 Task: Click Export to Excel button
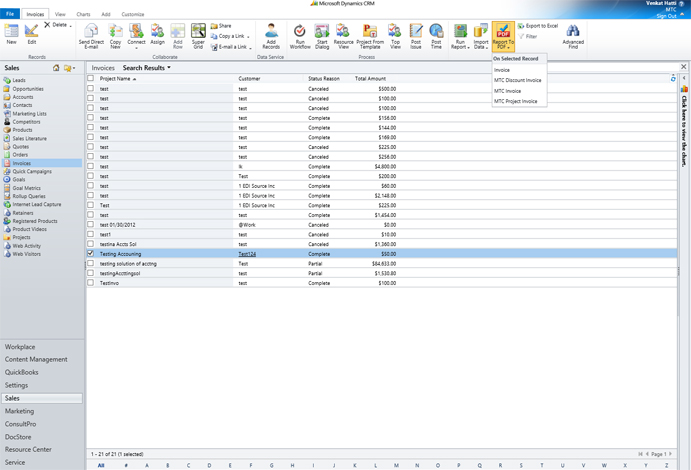[539, 26]
